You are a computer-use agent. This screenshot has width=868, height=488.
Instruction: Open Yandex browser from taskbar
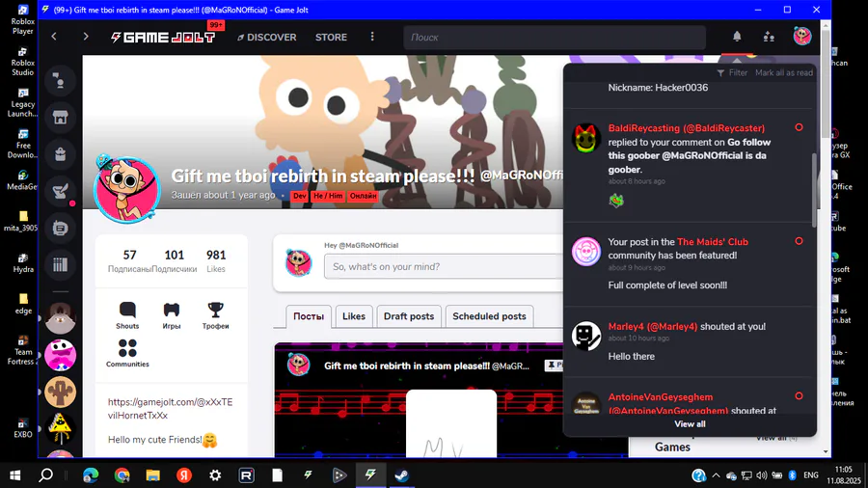pos(184,475)
